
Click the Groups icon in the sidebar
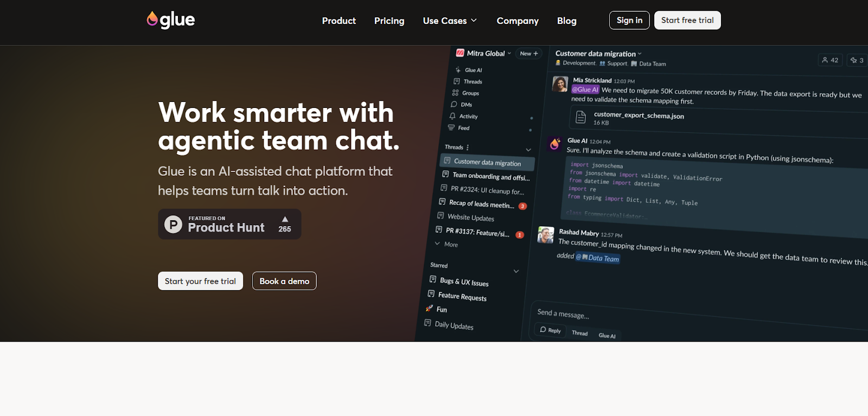(455, 93)
